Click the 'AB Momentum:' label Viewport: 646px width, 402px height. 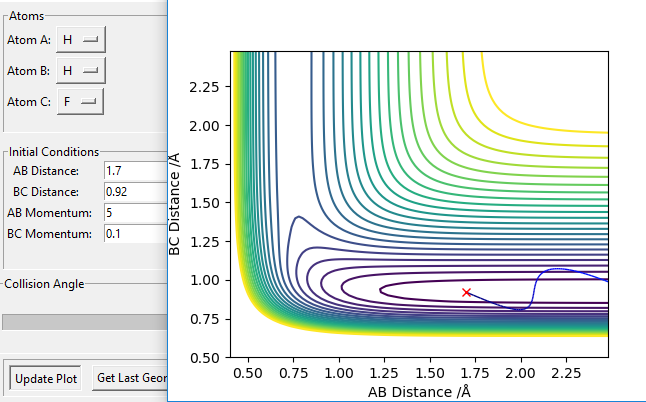49,213
